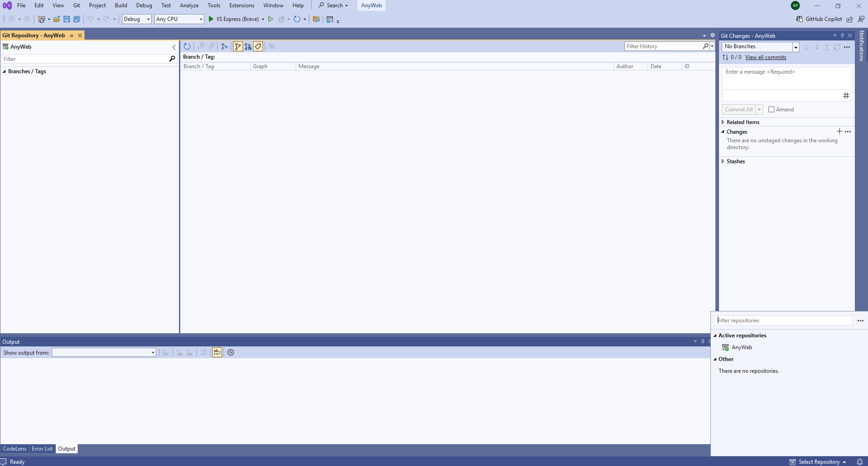Viewport: 868px width, 466px height.
Task: Open IIS Express (Brave) launch dropdown arrow
Action: [263, 19]
